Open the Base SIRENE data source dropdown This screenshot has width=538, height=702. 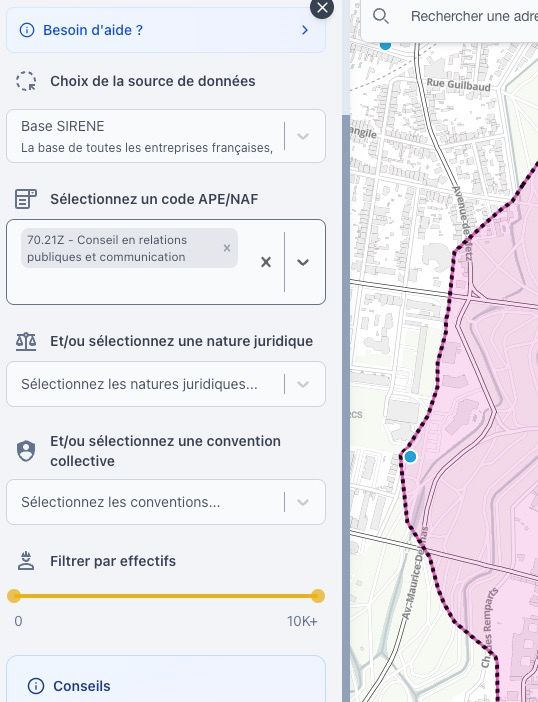tap(166, 136)
